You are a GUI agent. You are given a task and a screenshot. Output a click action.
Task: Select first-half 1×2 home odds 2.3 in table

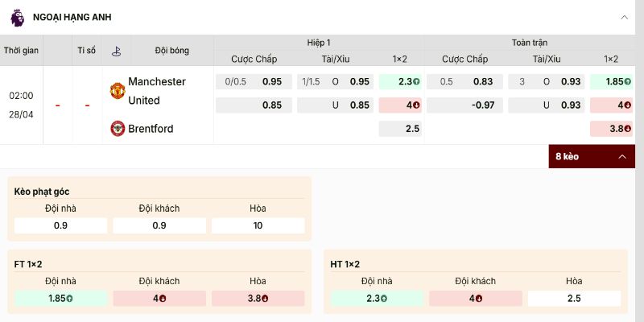[400, 81]
